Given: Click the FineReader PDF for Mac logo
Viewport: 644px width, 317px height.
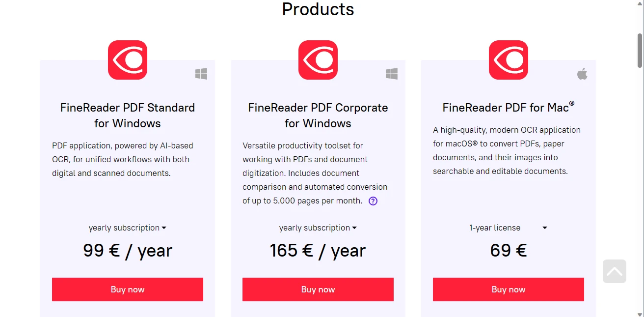Looking at the screenshot, I should (x=509, y=60).
